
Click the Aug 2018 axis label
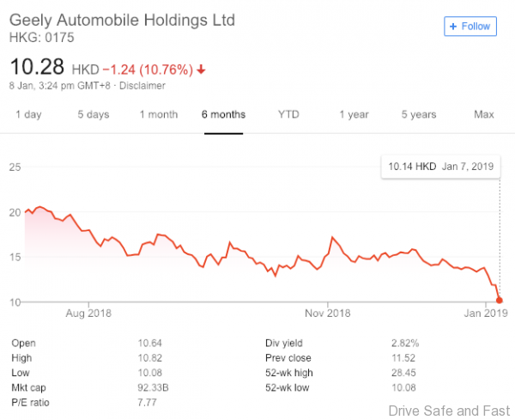pyautogui.click(x=89, y=313)
